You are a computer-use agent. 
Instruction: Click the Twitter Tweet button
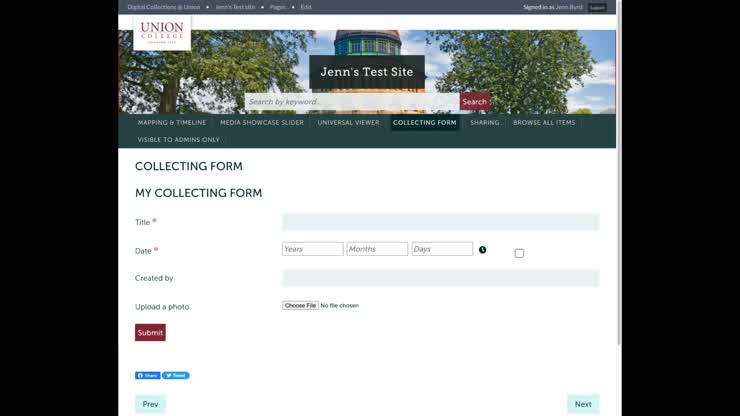click(176, 375)
